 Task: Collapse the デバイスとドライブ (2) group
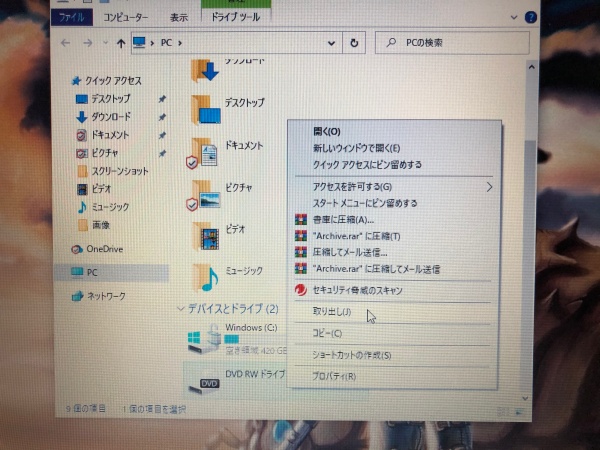click(x=181, y=308)
